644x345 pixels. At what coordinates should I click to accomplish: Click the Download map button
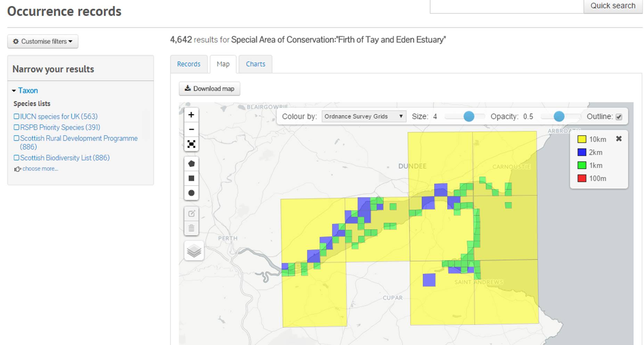click(210, 89)
